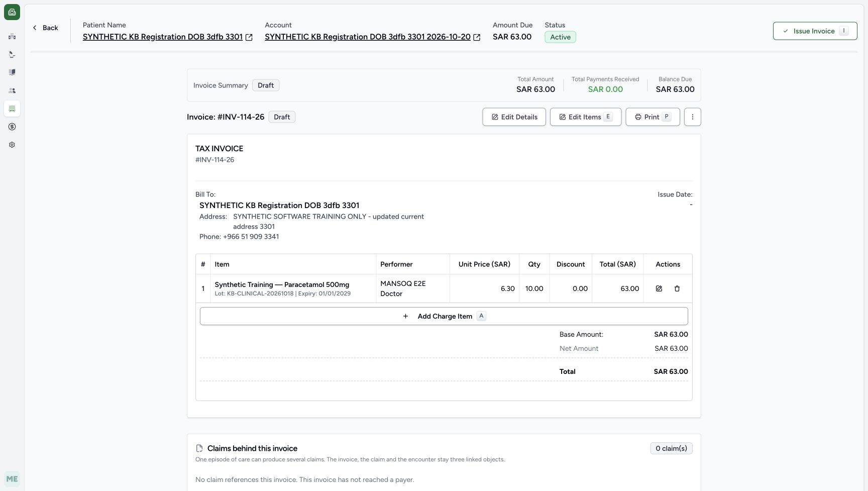This screenshot has height=491, width=868.
Task: Open the facility organization sidebar icon
Action: (x=12, y=36)
